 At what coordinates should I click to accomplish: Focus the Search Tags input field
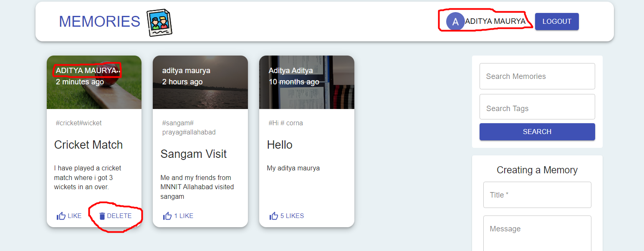pos(537,106)
